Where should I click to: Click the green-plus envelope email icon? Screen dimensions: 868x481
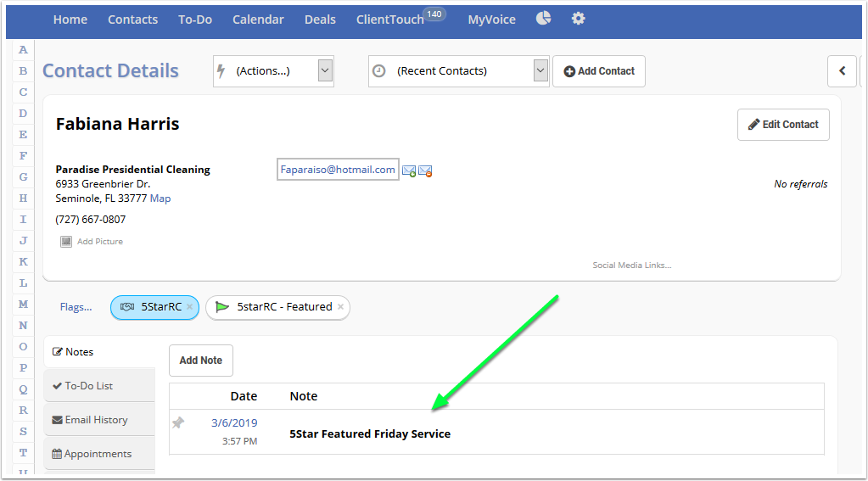(409, 171)
